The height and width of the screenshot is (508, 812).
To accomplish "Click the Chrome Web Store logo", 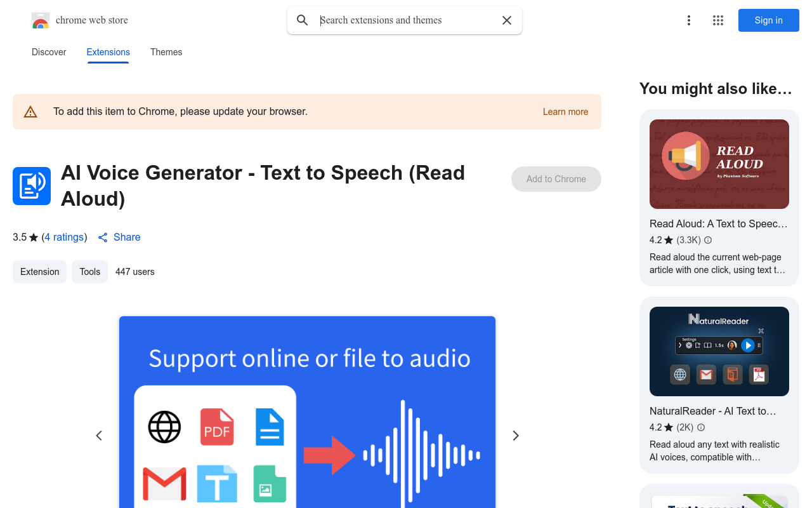I will pyautogui.click(x=41, y=20).
